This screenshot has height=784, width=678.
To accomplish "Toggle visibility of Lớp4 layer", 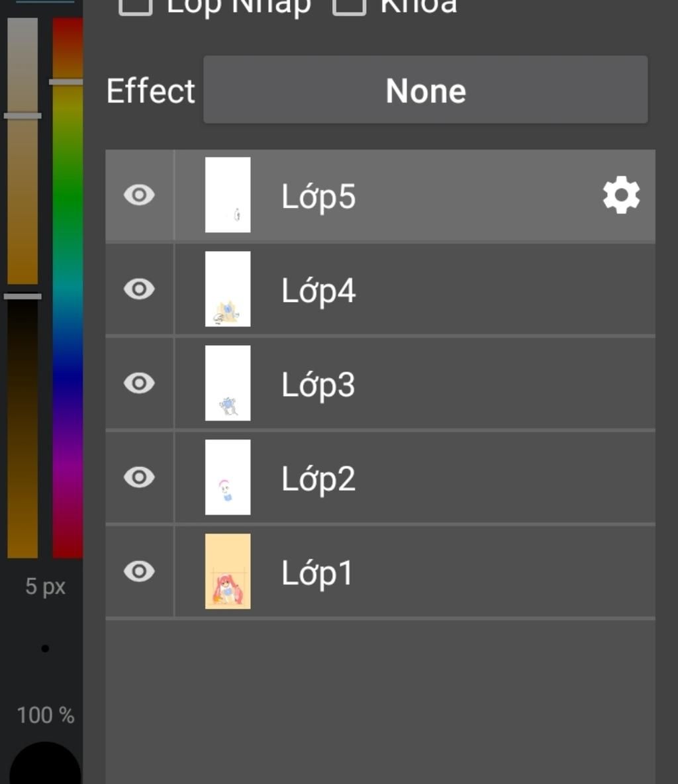I will [x=139, y=289].
